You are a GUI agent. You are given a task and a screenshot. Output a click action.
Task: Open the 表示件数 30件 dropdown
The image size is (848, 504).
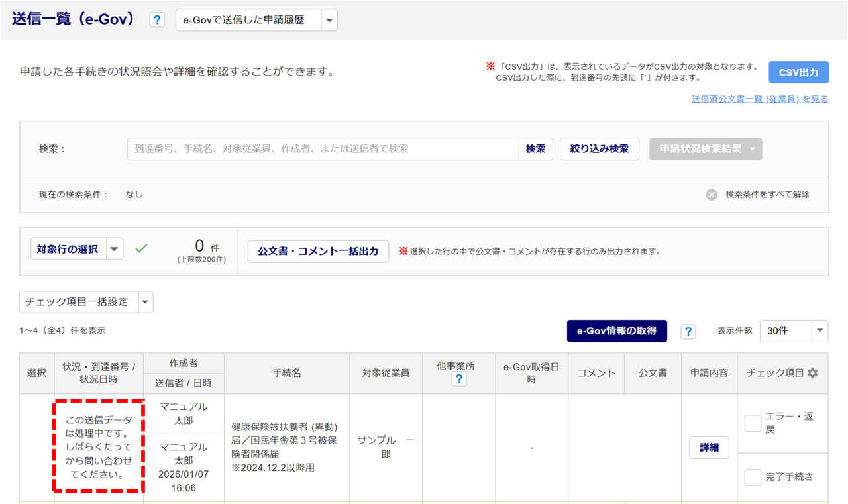(x=820, y=331)
